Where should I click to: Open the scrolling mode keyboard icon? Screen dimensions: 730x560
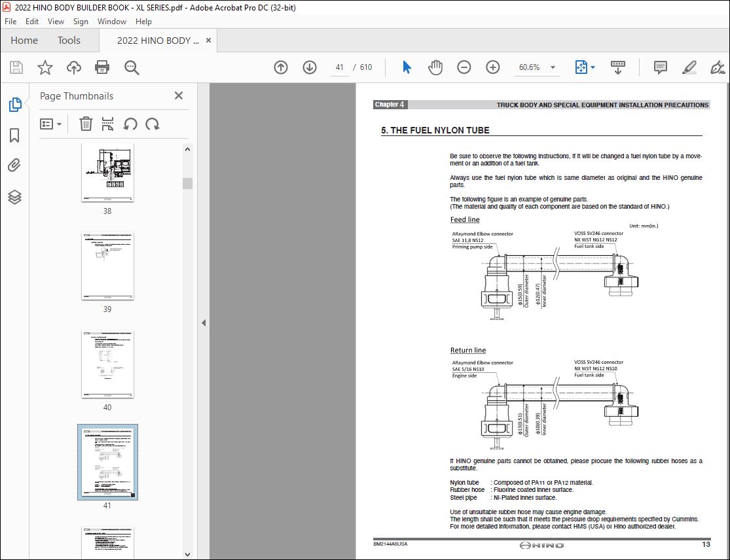[618, 67]
